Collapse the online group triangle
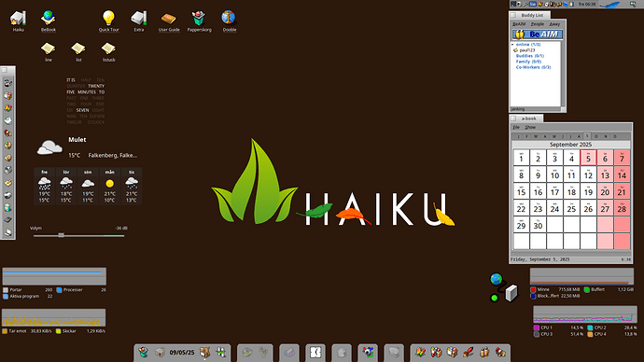This screenshot has width=644, height=362. [512, 45]
